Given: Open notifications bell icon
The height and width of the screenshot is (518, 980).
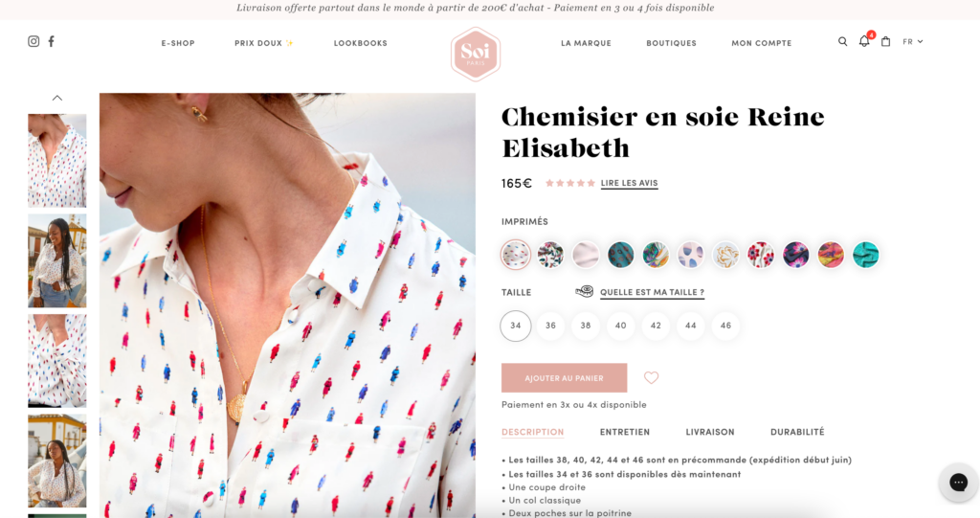Looking at the screenshot, I should click(x=864, y=41).
